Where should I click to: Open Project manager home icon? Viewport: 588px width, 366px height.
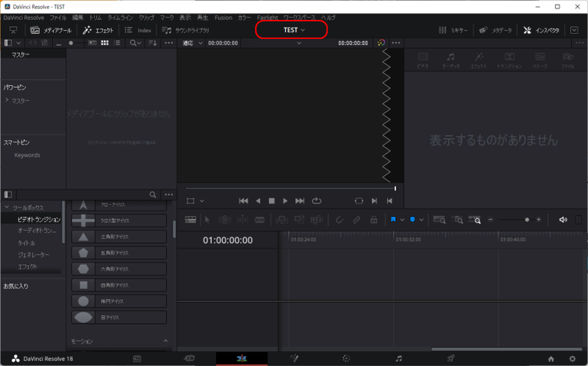tap(551, 359)
